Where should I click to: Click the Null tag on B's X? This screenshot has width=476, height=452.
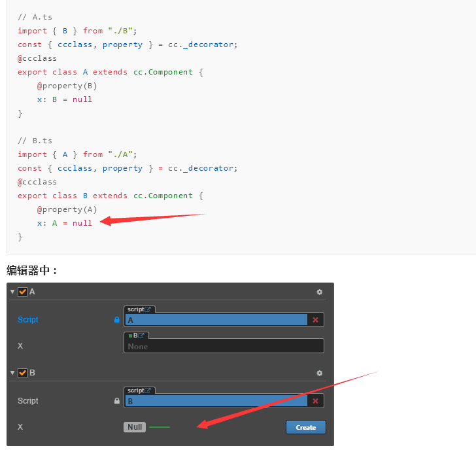135,427
